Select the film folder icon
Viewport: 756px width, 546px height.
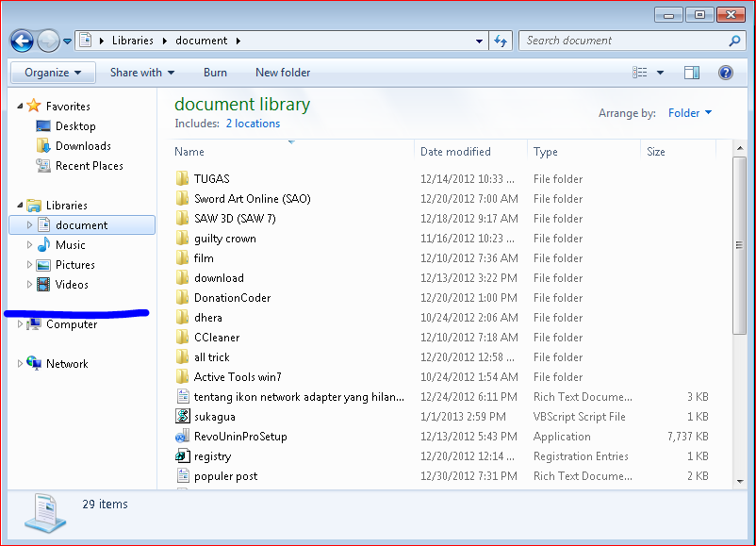point(182,258)
